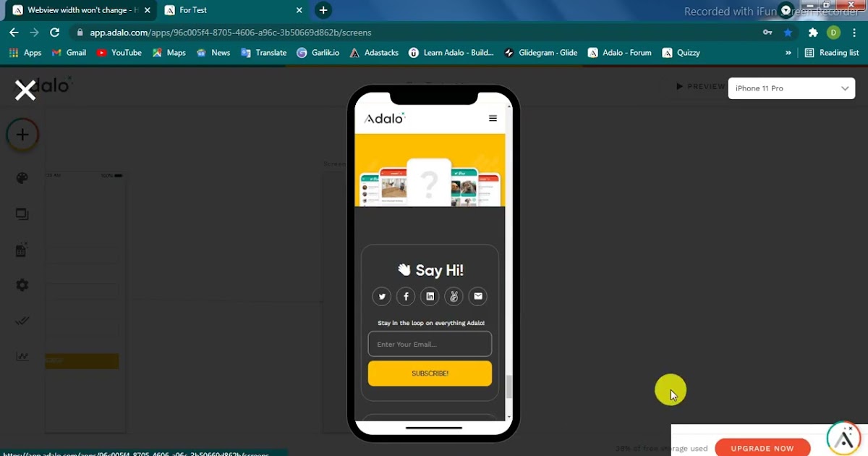
Task: Click the PREVIEW button
Action: (x=699, y=86)
